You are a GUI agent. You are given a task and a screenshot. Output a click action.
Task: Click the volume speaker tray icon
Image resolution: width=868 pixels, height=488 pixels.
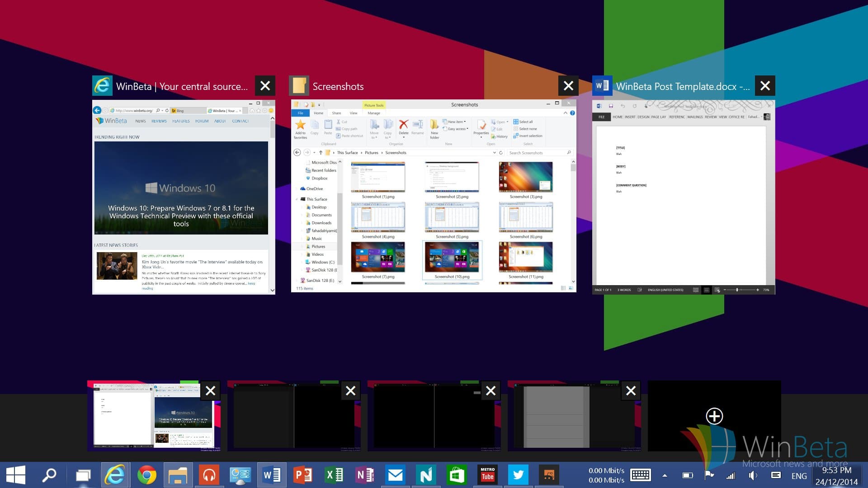[753, 475]
